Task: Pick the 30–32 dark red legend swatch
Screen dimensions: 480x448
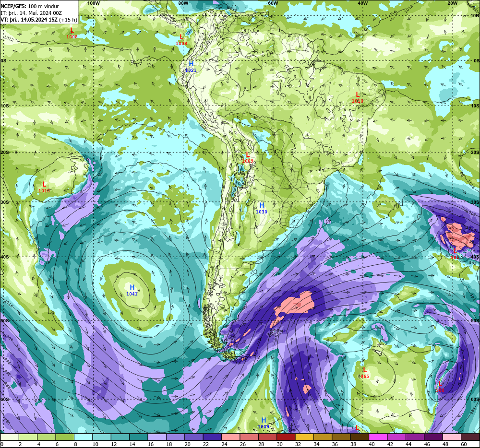Action: pyautogui.click(x=286, y=436)
